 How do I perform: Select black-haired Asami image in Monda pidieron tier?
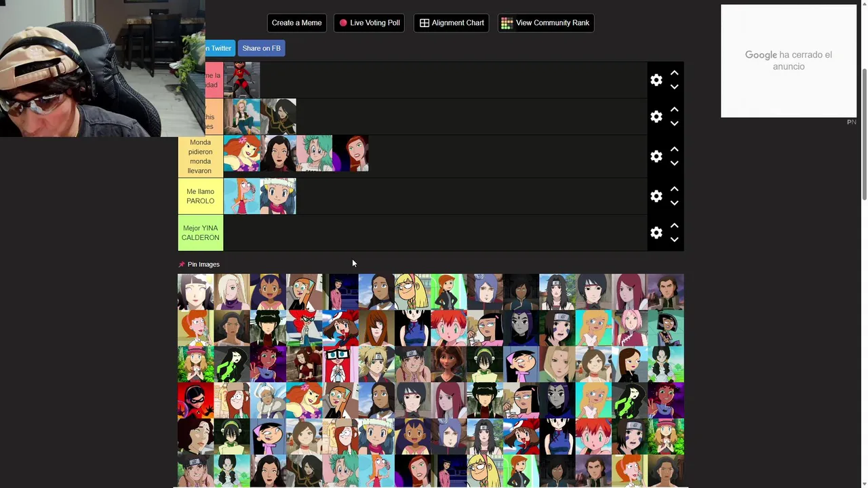click(x=278, y=153)
